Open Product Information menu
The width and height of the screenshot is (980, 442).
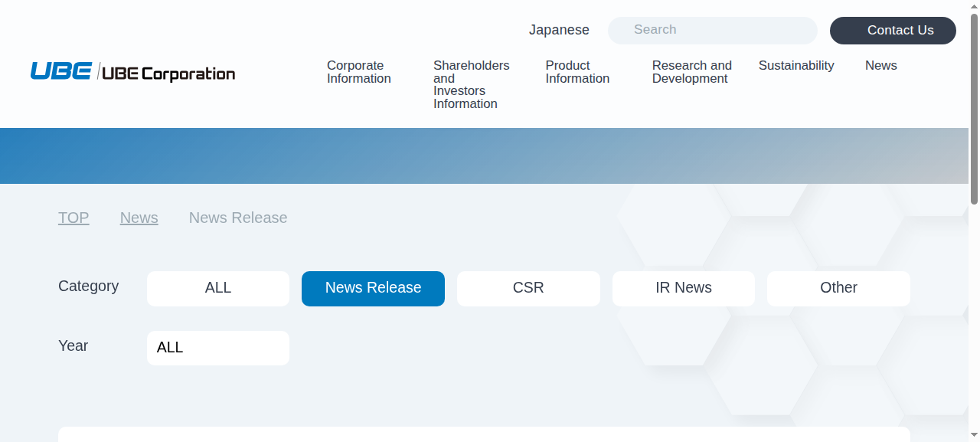pyautogui.click(x=578, y=72)
